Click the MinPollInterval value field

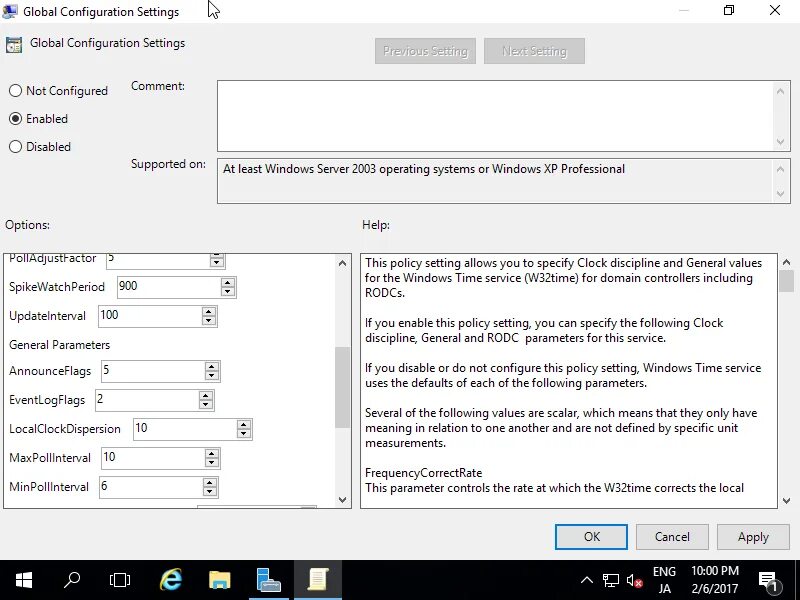[151, 487]
